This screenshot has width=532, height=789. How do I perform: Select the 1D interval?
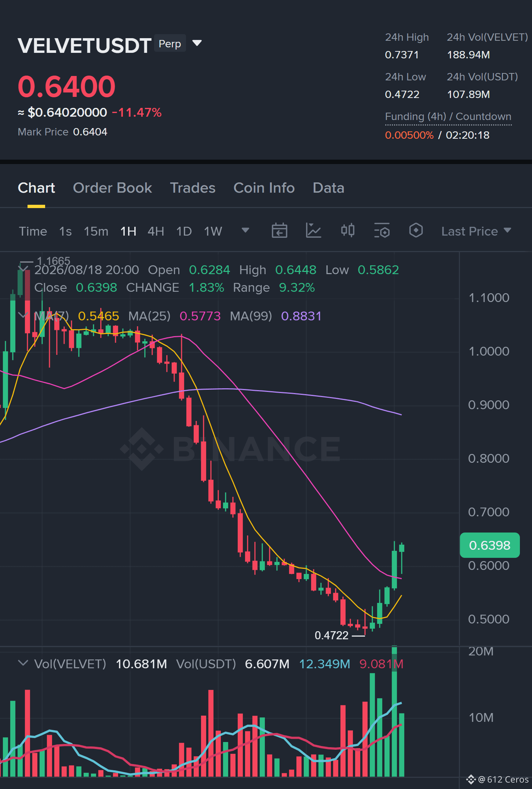[x=184, y=231]
